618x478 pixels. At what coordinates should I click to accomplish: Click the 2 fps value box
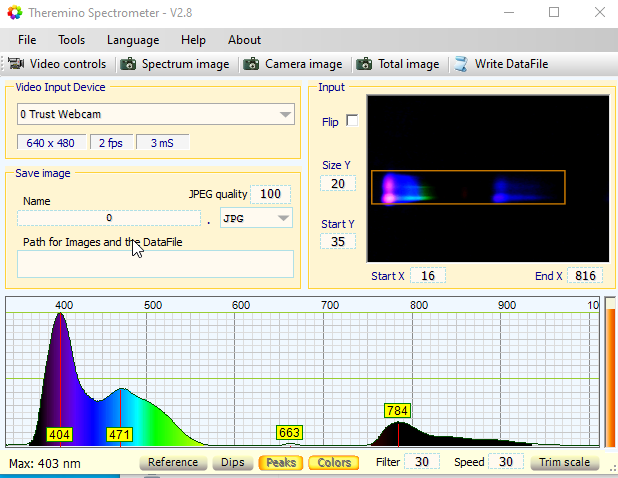click(x=111, y=143)
